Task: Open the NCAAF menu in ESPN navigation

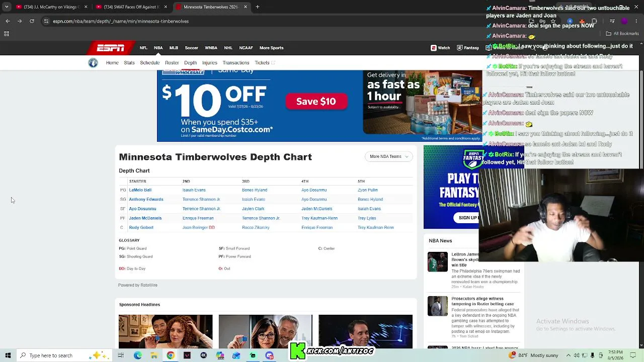Action: (x=246, y=48)
